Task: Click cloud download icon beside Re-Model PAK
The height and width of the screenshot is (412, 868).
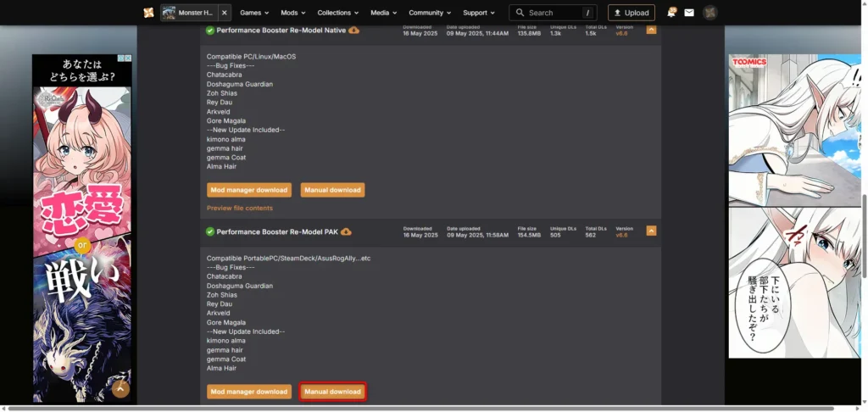Action: pos(346,231)
